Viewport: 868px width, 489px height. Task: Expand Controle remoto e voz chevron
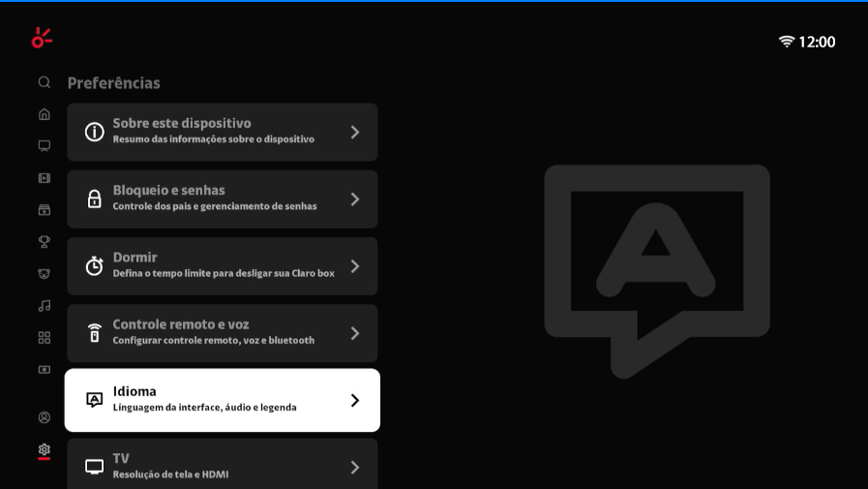pos(355,333)
